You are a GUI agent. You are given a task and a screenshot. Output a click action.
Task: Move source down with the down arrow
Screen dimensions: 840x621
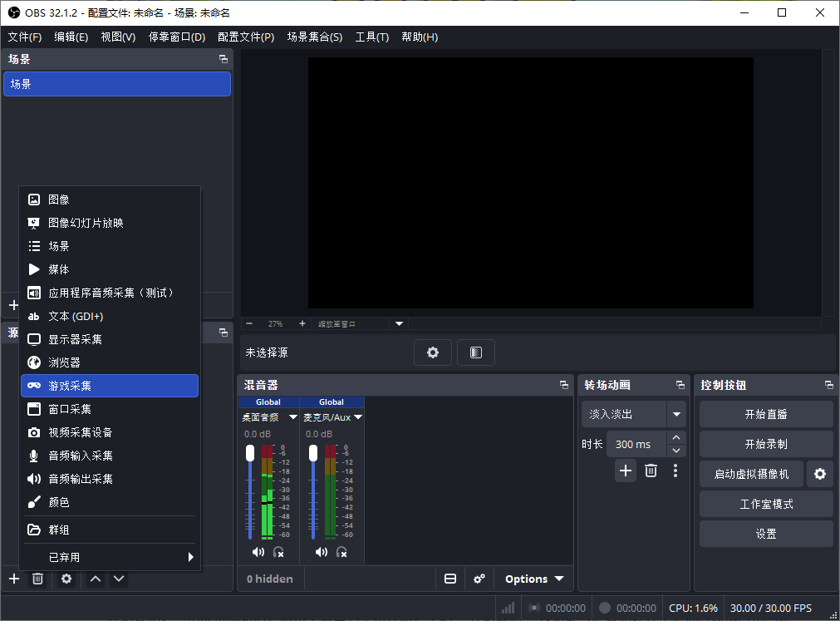[x=119, y=579]
